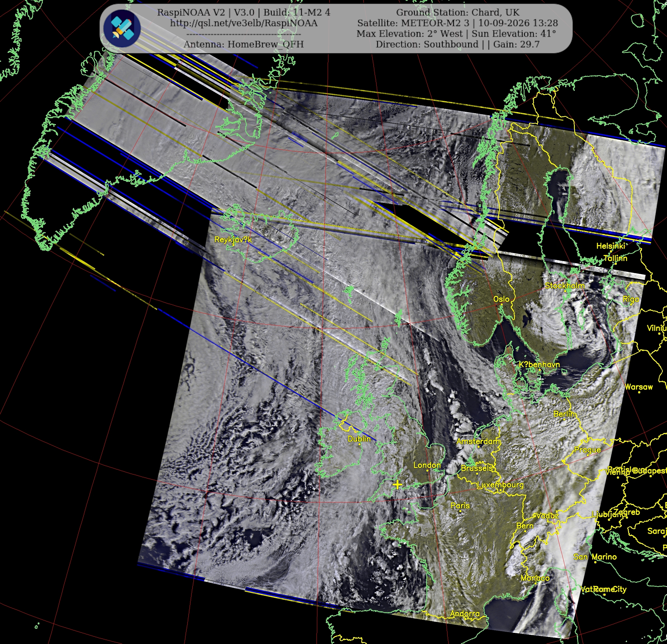Select the Warsaw city label
Screen dimensions: 667x644
(x=639, y=387)
